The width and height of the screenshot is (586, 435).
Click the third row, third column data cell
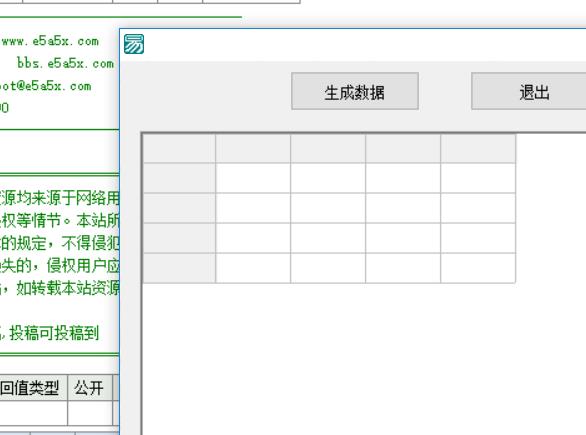click(x=403, y=238)
